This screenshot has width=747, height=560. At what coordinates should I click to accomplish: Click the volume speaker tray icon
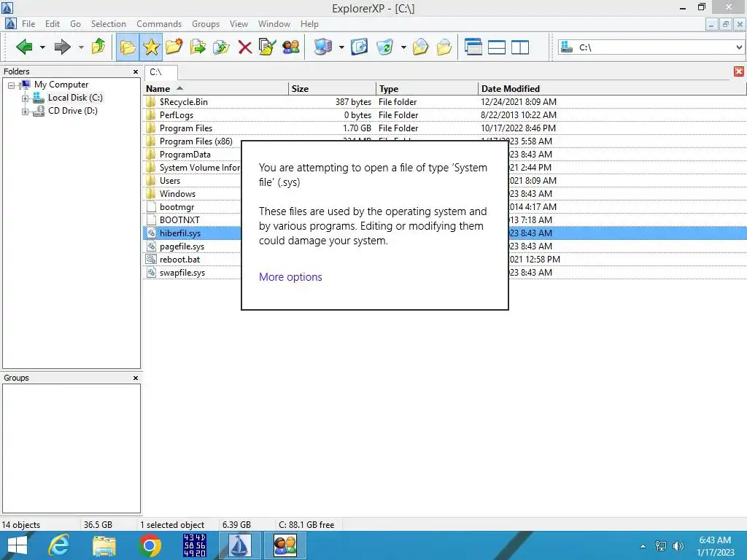click(678, 546)
